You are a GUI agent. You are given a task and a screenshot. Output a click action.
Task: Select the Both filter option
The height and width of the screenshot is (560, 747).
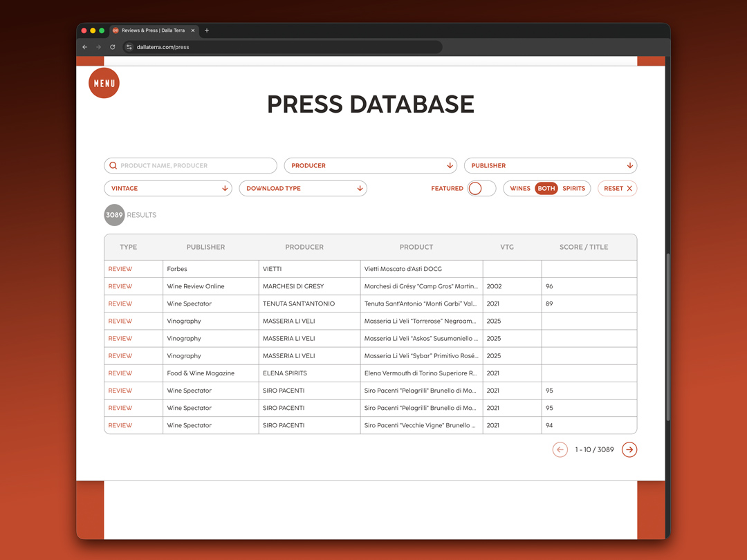point(546,189)
